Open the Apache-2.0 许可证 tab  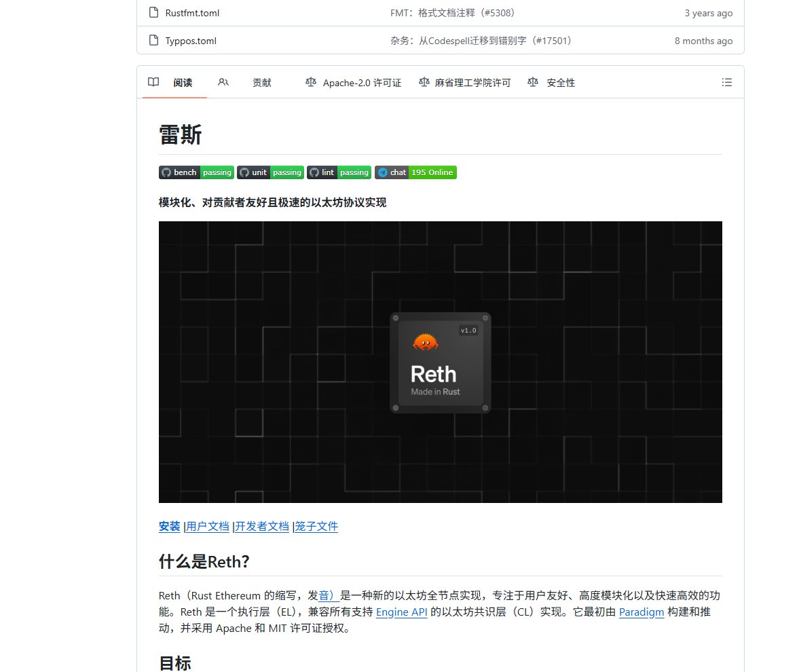(362, 83)
